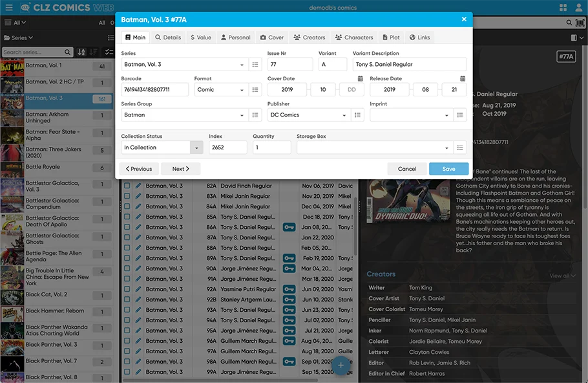Tick the checkbox for issue 83A
The height and width of the screenshot is (383, 588).
click(x=127, y=196)
